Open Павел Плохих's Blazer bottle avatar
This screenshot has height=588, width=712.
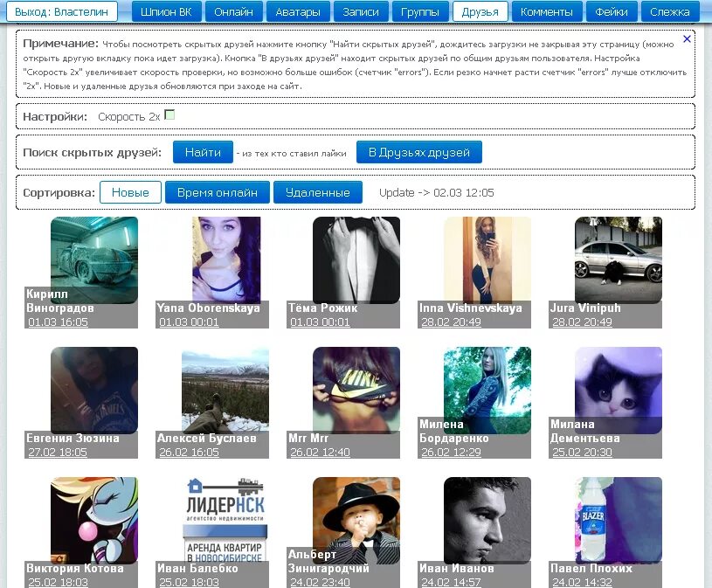(x=619, y=521)
